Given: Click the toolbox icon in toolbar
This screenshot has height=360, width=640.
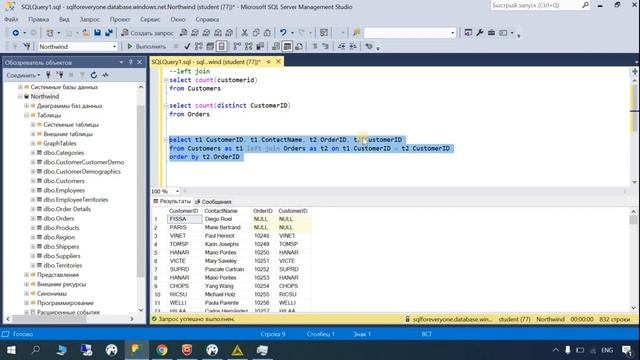Looking at the screenshot, I should pos(491,33).
